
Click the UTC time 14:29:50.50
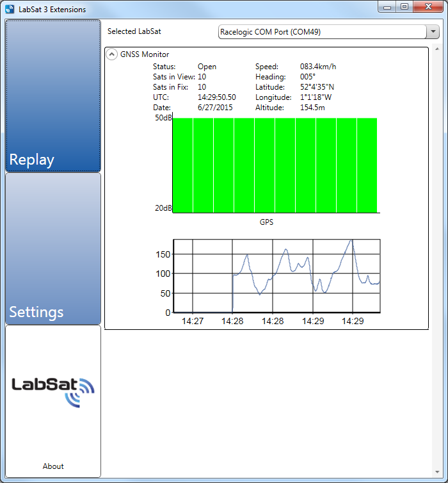(x=216, y=97)
